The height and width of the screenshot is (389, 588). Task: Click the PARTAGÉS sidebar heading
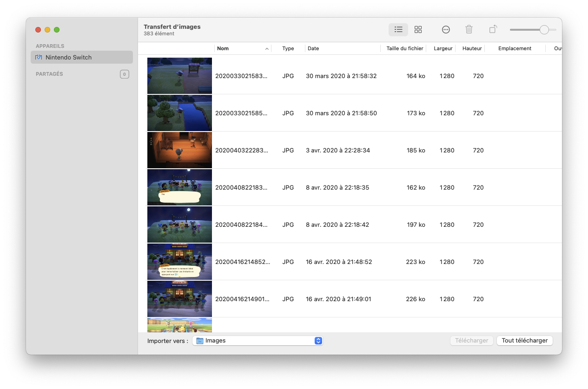49,74
